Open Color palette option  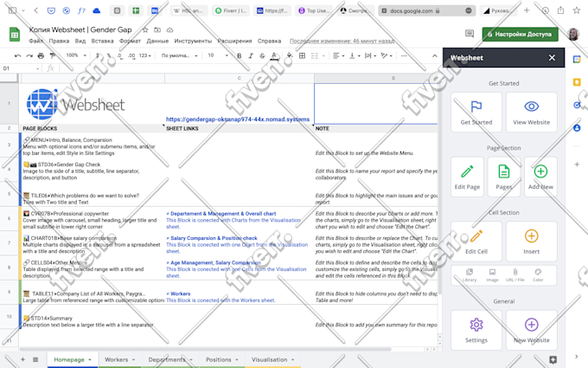[x=538, y=275]
